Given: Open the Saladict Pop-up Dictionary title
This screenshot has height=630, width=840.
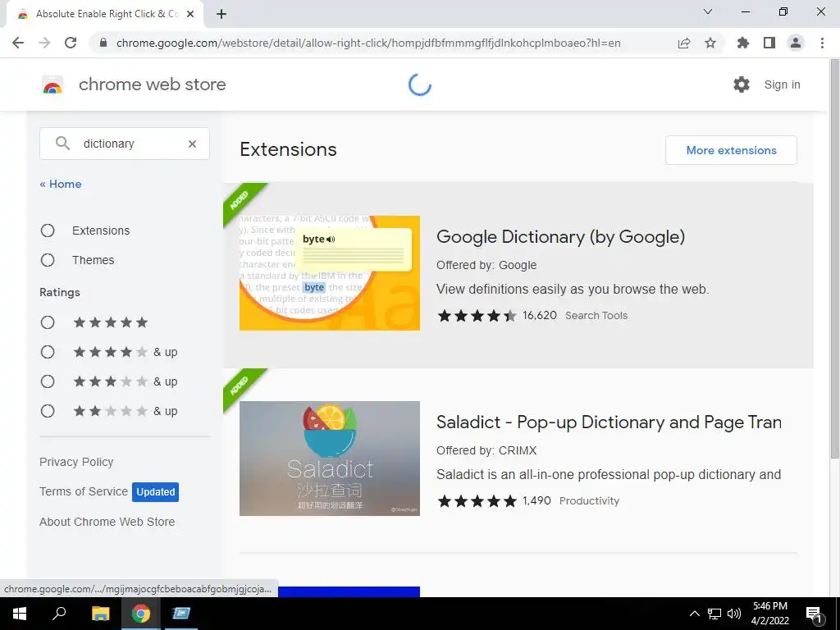Looking at the screenshot, I should pos(609,422).
